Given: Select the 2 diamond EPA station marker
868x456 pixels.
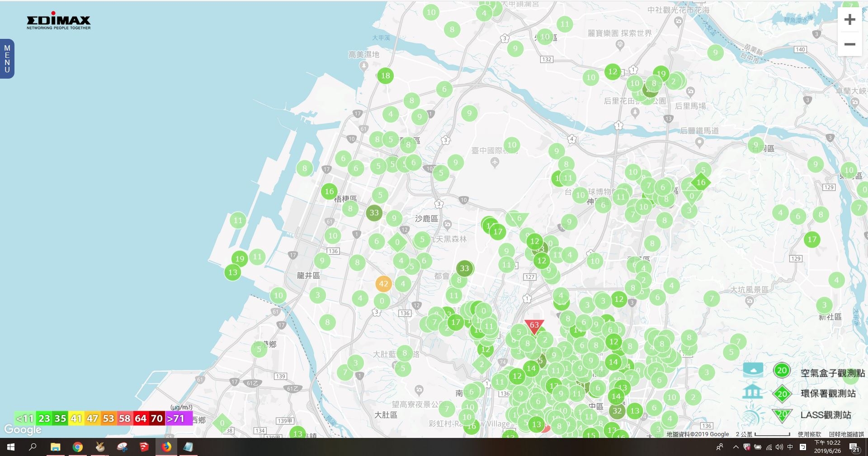Looking at the screenshot, I should (x=482, y=364).
